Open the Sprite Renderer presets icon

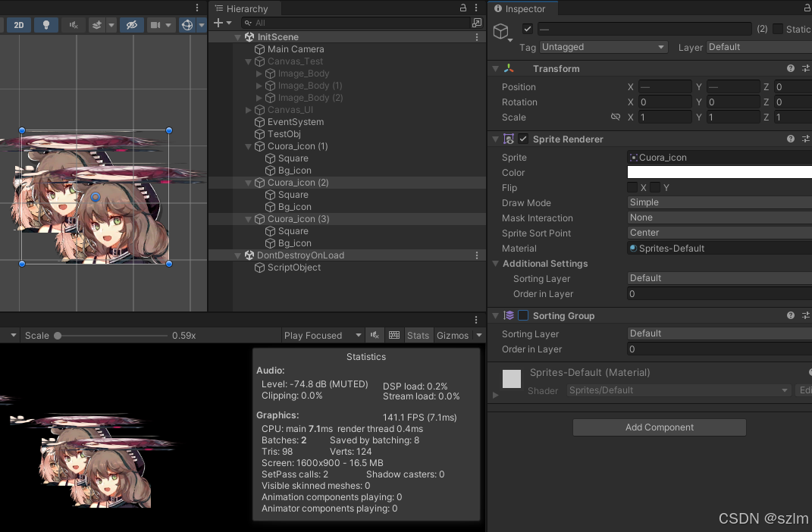(x=805, y=139)
